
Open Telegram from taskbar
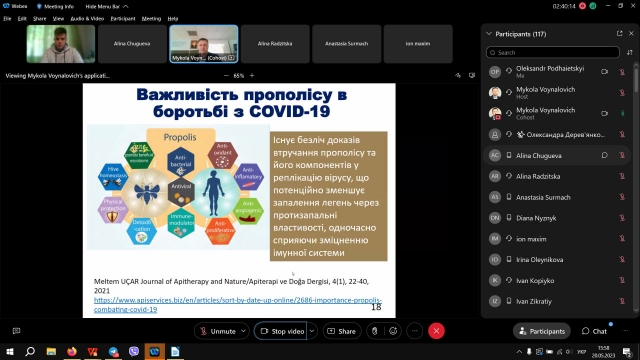pos(113,351)
